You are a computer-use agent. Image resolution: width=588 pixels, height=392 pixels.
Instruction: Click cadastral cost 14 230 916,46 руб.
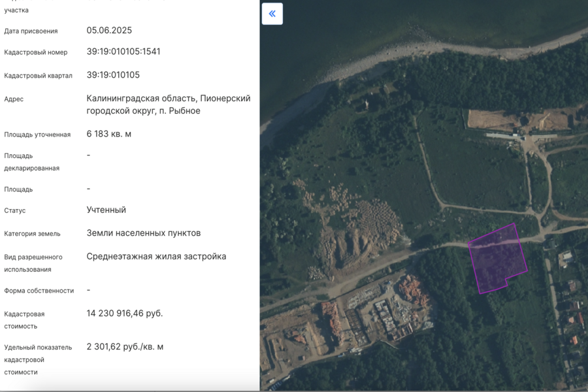(x=124, y=314)
